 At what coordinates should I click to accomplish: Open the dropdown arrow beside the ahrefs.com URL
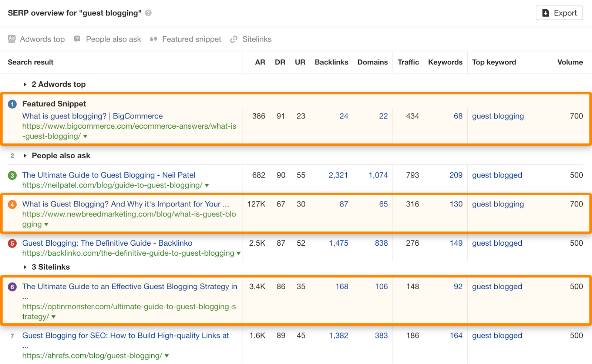[167, 355]
